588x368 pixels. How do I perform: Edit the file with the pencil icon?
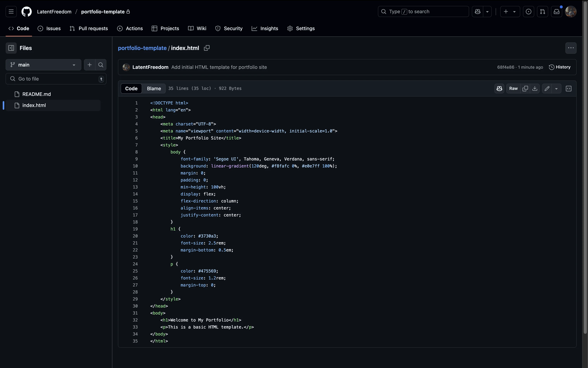[547, 88]
